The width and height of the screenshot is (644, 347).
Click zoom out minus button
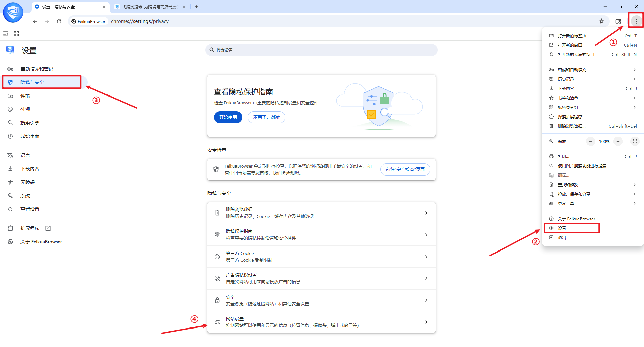tap(590, 141)
